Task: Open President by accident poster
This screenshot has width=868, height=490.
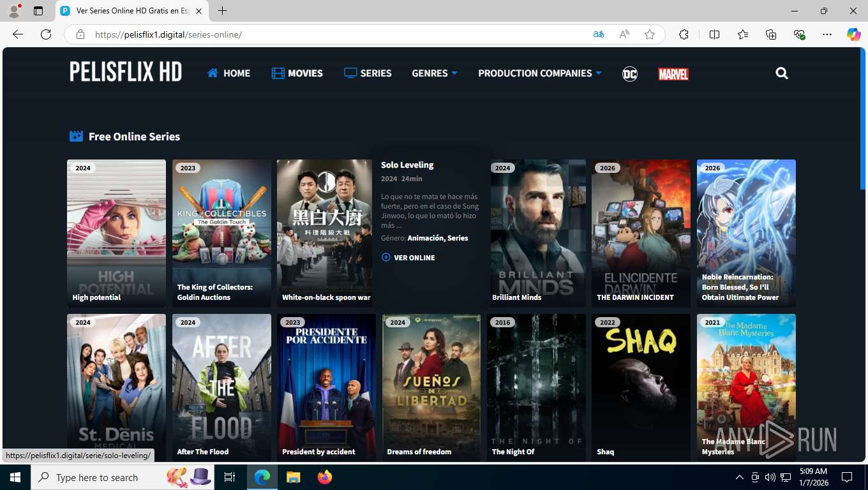Action: click(x=326, y=387)
